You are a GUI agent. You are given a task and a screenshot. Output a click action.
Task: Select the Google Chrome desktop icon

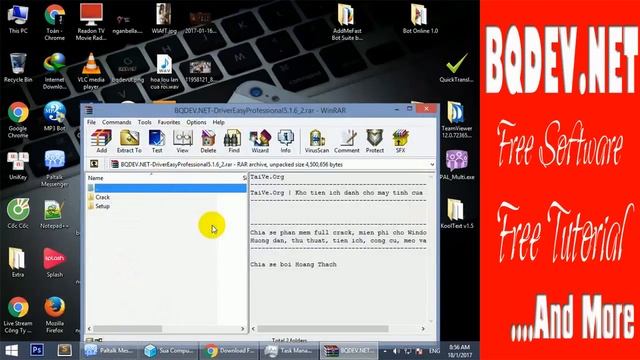(18, 120)
